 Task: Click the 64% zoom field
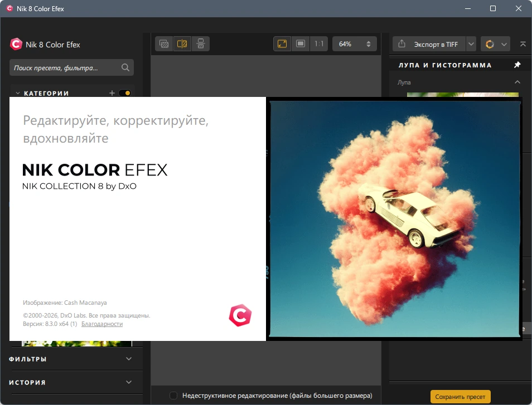click(354, 43)
